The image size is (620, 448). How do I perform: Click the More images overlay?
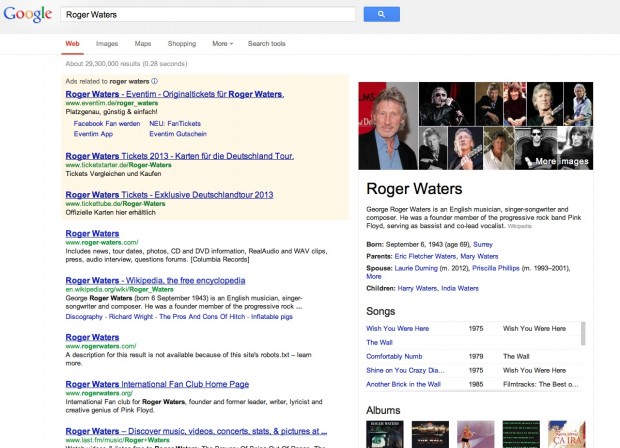(562, 161)
